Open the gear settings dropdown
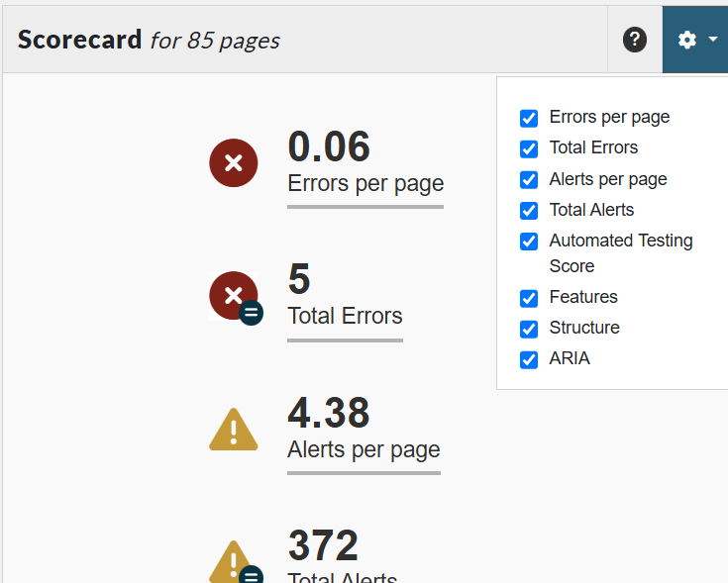The height and width of the screenshot is (583, 728). click(x=695, y=40)
